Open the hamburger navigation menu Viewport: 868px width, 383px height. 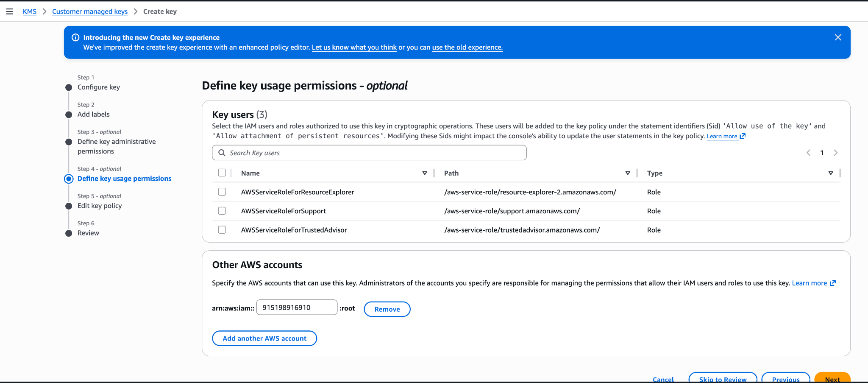(x=10, y=11)
